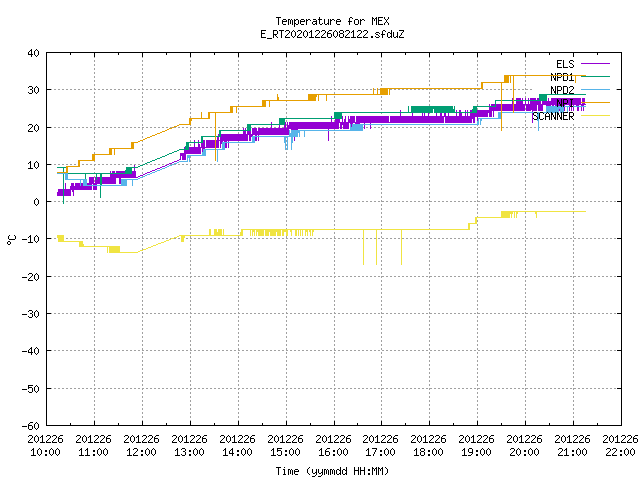The width and height of the screenshot is (640, 480).
Task: Click the x-axis time label '10:00'
Action: [x=45, y=452]
